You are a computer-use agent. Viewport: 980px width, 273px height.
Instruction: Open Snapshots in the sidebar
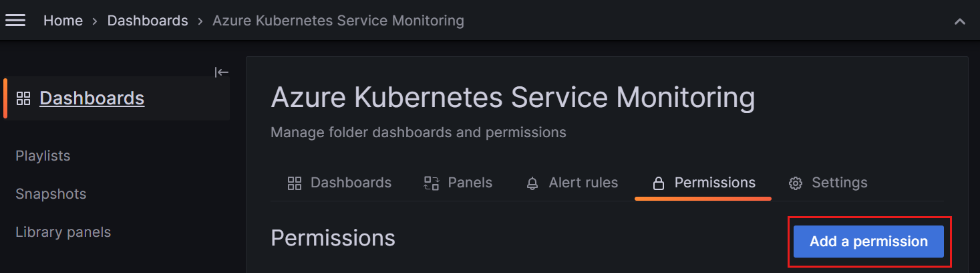coord(51,194)
